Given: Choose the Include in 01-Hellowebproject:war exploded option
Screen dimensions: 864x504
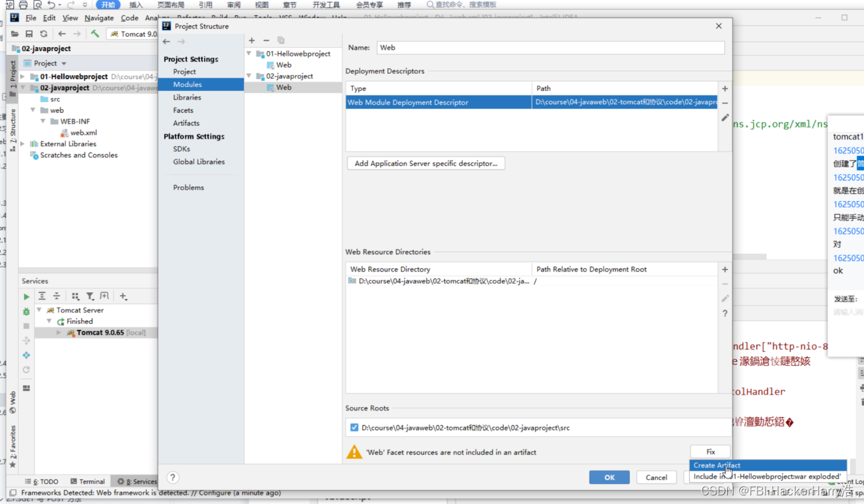Looking at the screenshot, I should coord(768,476).
